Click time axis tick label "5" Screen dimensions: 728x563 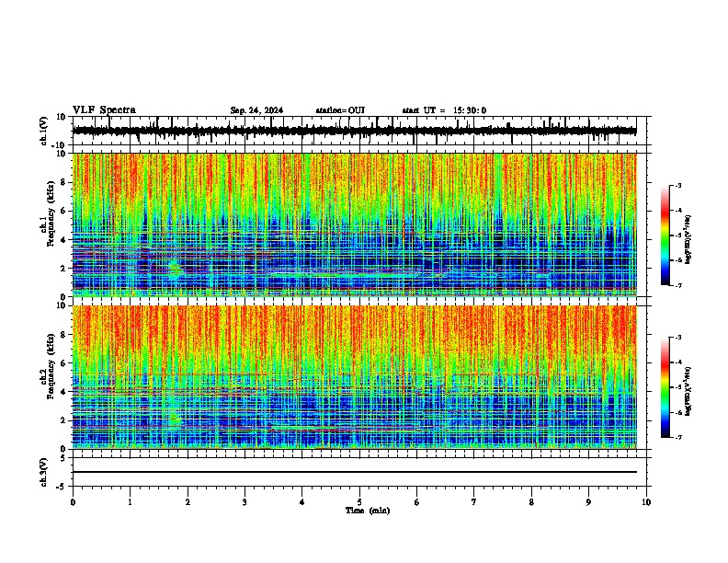pyautogui.click(x=359, y=502)
